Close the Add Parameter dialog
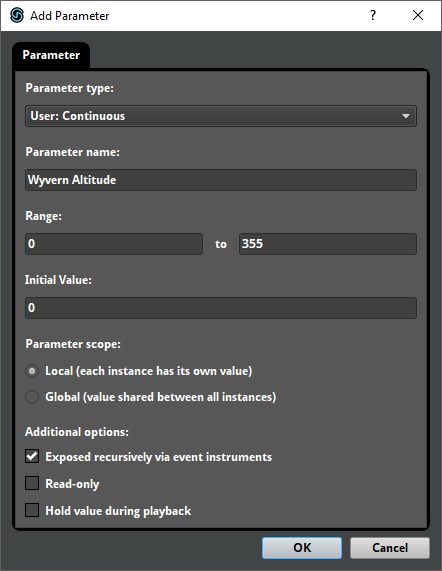The height and width of the screenshot is (571, 442). (418, 15)
